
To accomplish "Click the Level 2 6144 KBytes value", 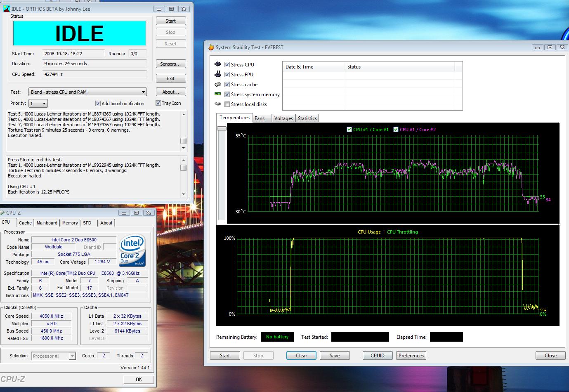I will click(x=127, y=331).
